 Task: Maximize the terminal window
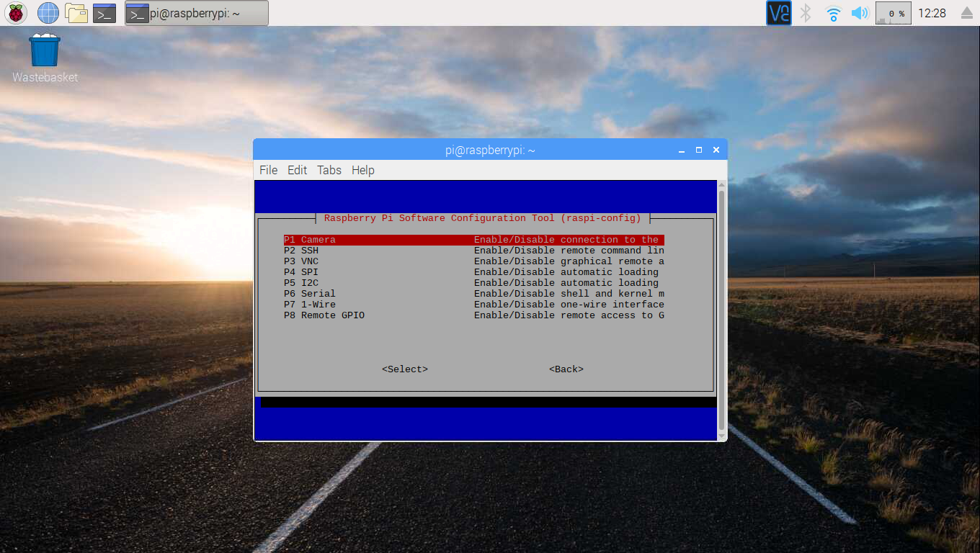[698, 150]
